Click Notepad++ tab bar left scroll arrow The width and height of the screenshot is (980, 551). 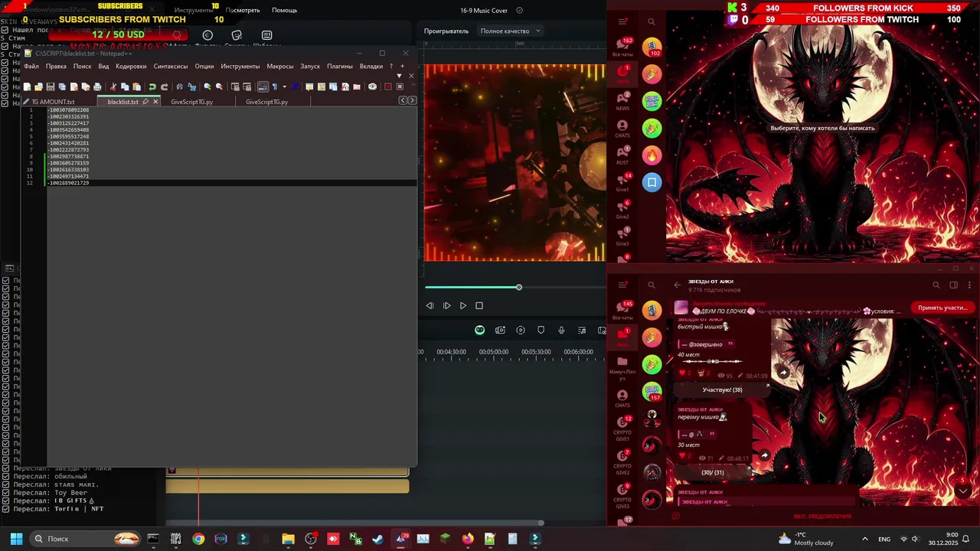coord(403,100)
